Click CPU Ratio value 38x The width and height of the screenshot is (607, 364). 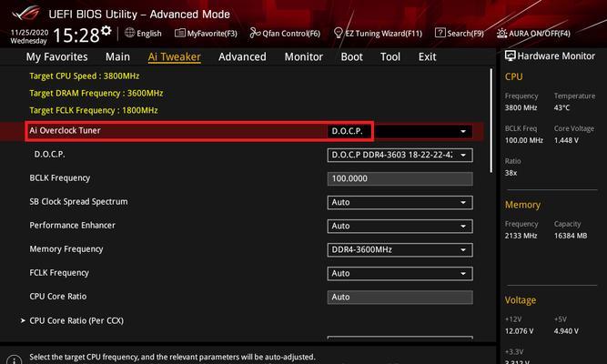click(x=511, y=173)
